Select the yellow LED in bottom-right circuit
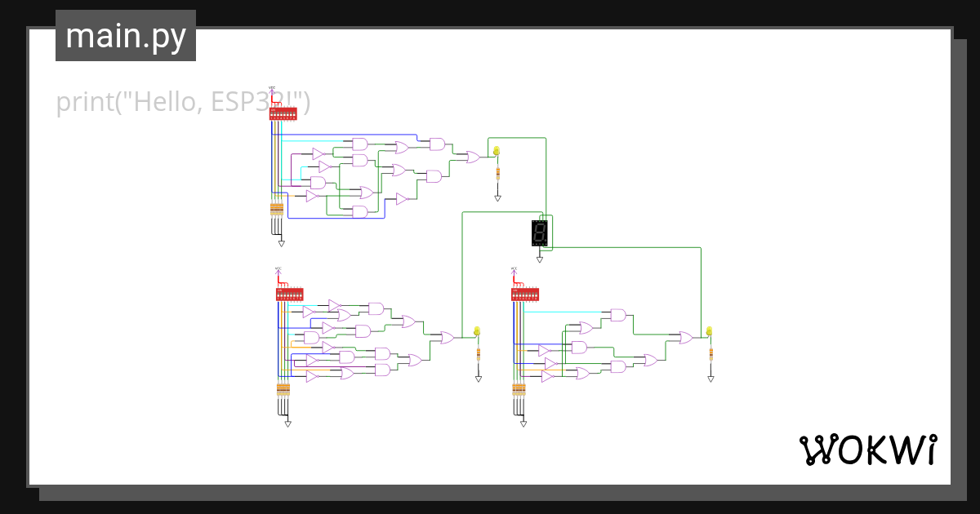Screen dimensions: 980x514 pos(709,331)
